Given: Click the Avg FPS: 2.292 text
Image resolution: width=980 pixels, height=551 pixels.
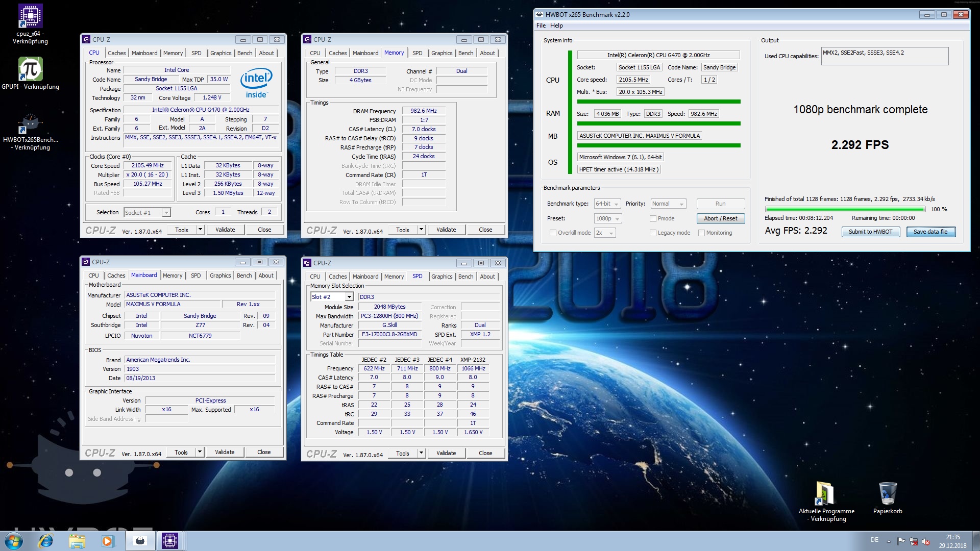Looking at the screenshot, I should (796, 231).
